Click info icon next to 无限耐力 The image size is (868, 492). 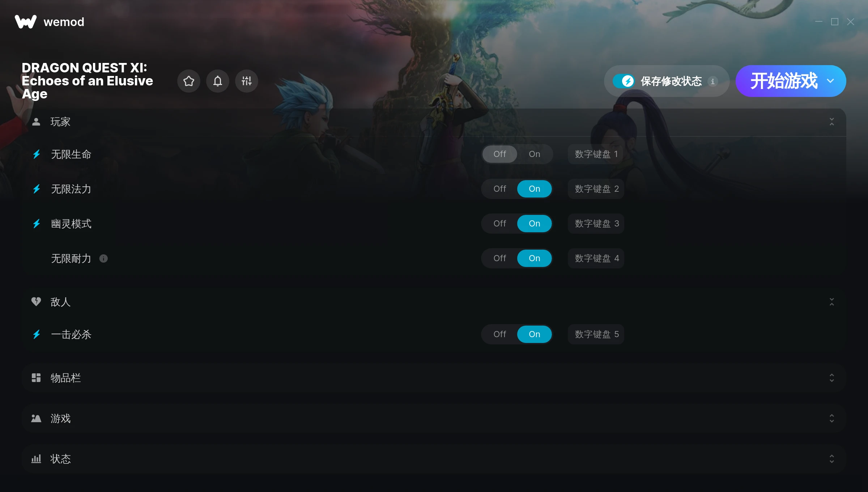[103, 258]
